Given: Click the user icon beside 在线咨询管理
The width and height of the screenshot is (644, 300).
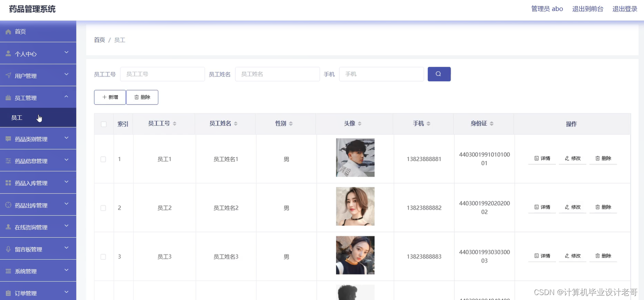Looking at the screenshot, I should click(x=8, y=227).
